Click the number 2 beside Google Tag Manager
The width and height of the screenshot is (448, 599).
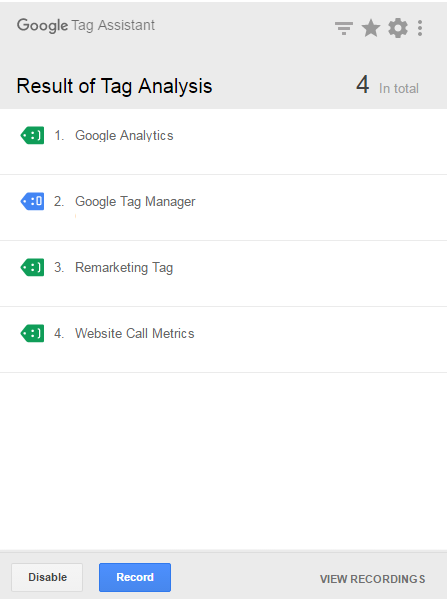click(58, 201)
